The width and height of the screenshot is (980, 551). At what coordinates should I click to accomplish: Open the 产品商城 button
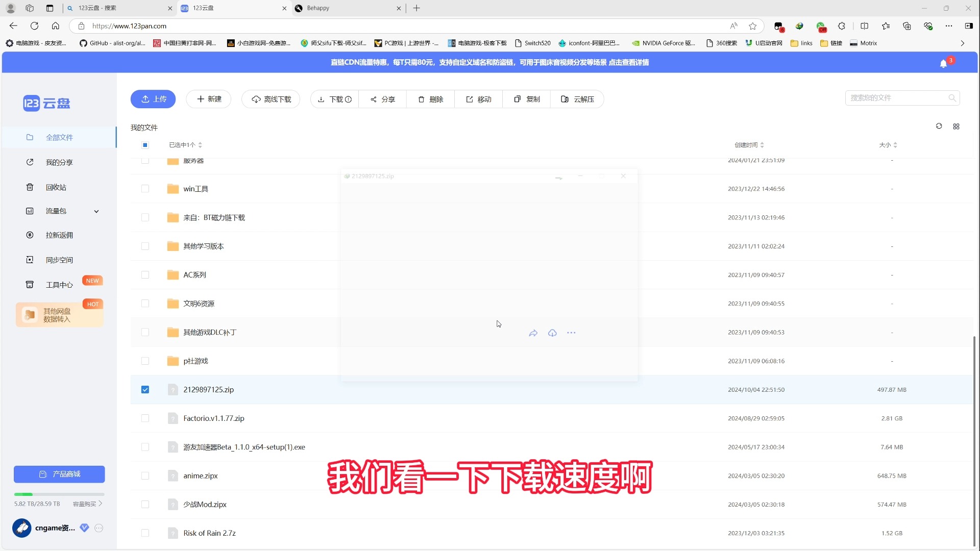click(x=59, y=474)
